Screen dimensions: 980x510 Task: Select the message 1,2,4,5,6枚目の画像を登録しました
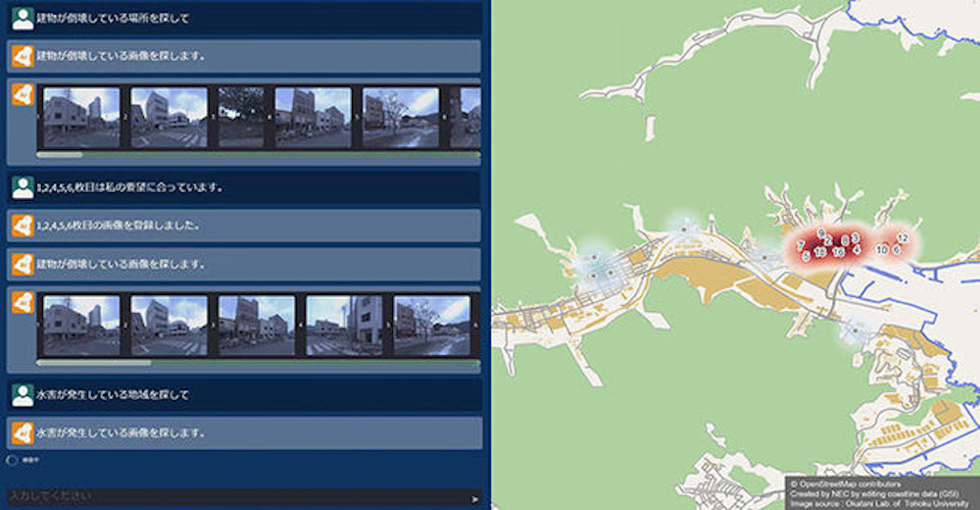(118, 226)
